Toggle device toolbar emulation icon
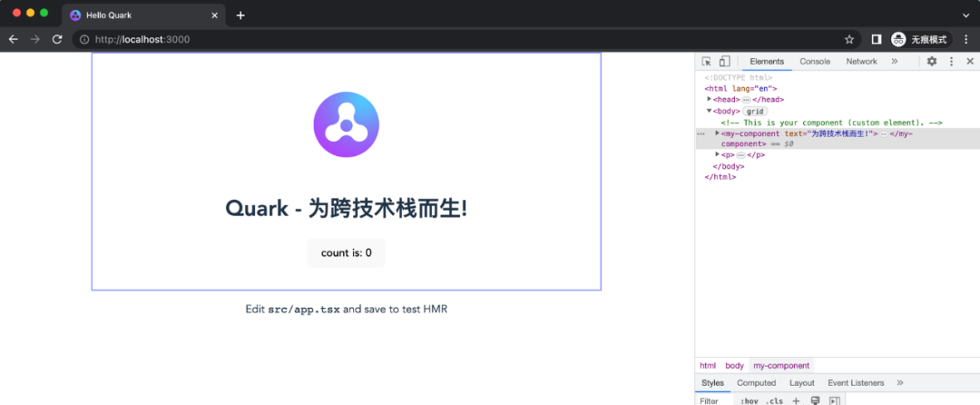 (x=724, y=61)
